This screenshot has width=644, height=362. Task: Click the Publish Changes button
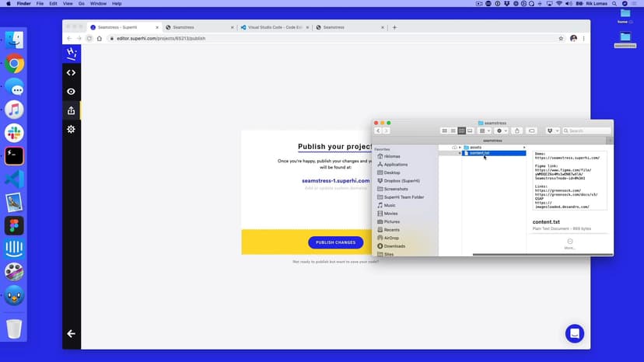(x=335, y=242)
